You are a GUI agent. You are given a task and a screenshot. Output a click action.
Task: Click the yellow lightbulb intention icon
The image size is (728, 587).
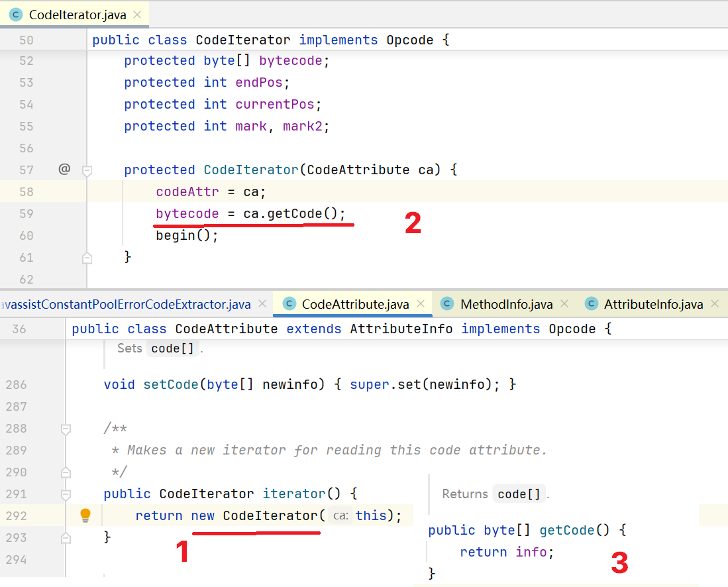[85, 515]
